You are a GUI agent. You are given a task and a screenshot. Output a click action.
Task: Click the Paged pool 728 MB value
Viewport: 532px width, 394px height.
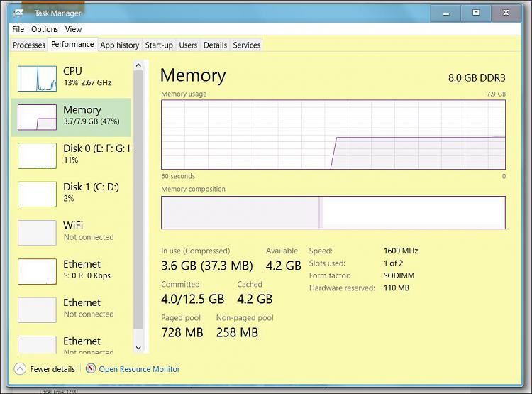click(x=182, y=332)
